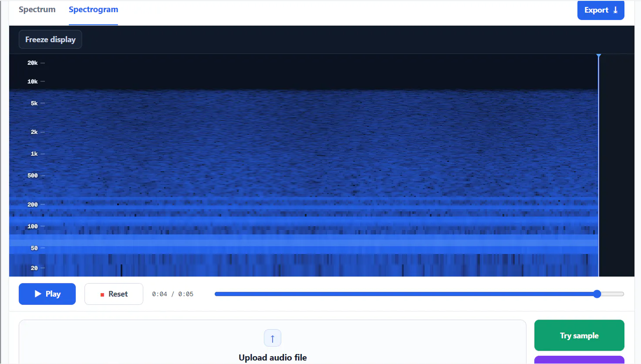
Task: Load audio with Try sample button
Action: pos(579,335)
